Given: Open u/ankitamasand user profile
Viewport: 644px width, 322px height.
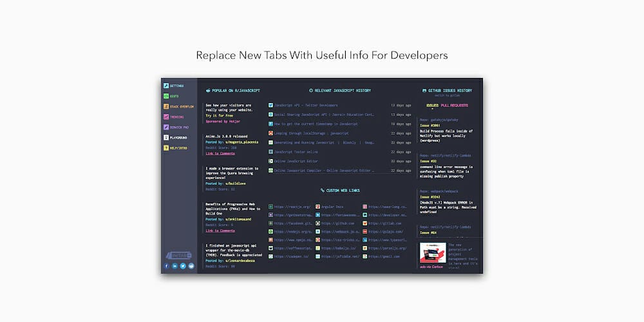Looking at the screenshot, I should (x=238, y=220).
